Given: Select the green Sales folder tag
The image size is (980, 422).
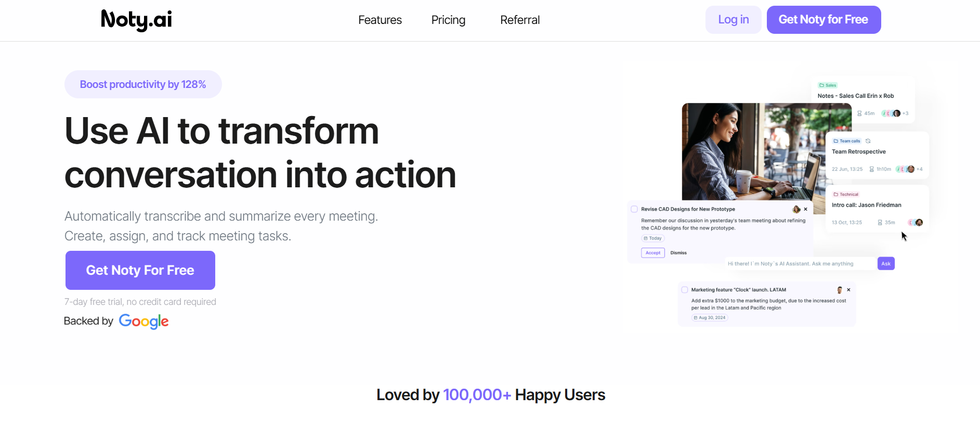Looking at the screenshot, I should pos(828,85).
